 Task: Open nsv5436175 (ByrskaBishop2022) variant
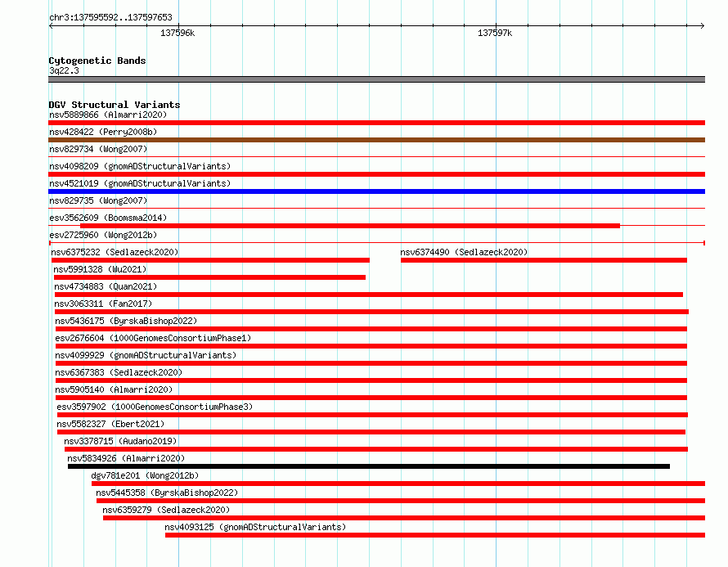[x=126, y=321]
